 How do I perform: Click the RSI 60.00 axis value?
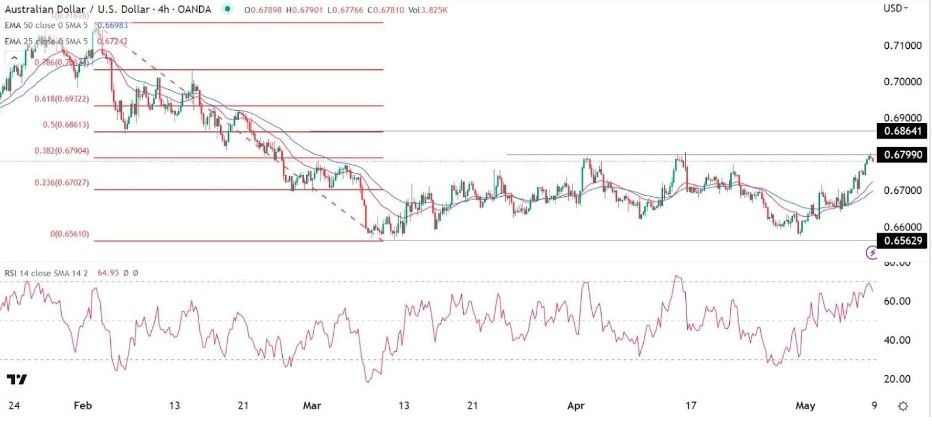click(x=898, y=301)
